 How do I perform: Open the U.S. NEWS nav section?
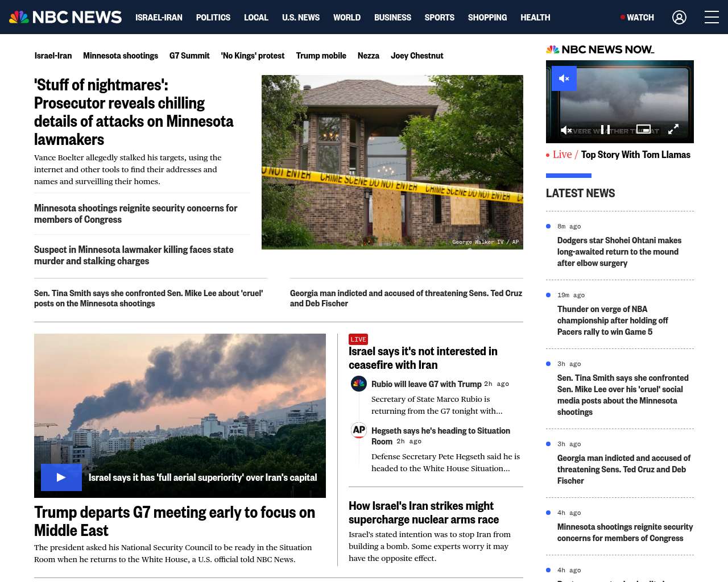301,17
